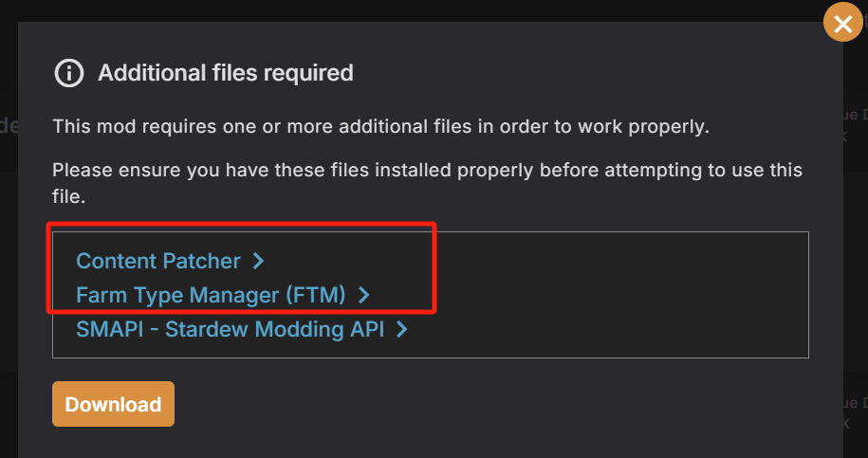
Task: Open the Farm Type Manager (FTM) link
Action: pyautogui.click(x=211, y=295)
